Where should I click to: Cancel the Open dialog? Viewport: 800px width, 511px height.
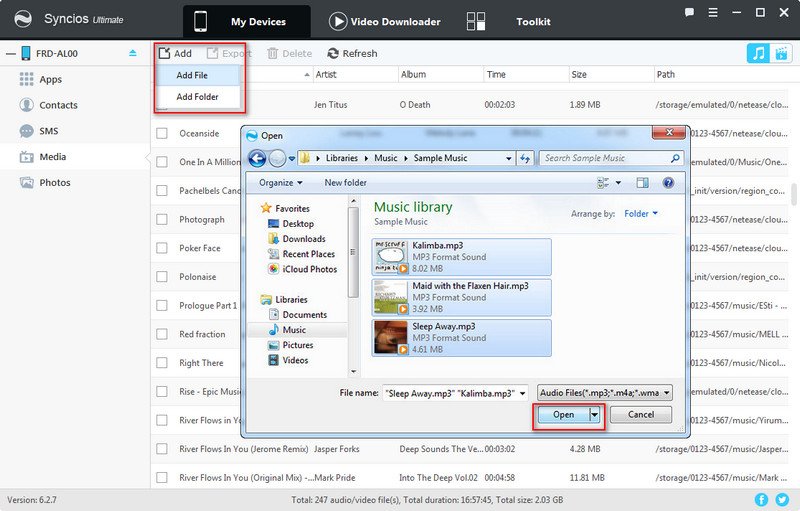(641, 415)
